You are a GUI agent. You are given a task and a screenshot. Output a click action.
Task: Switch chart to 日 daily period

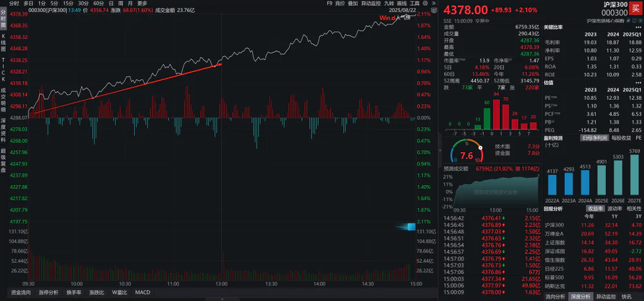click(111, 3)
